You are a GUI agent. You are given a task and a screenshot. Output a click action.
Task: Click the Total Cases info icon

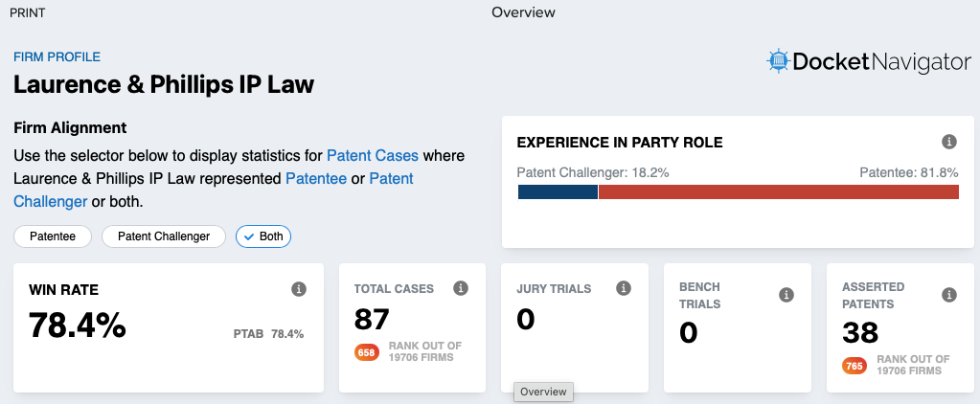[461, 288]
